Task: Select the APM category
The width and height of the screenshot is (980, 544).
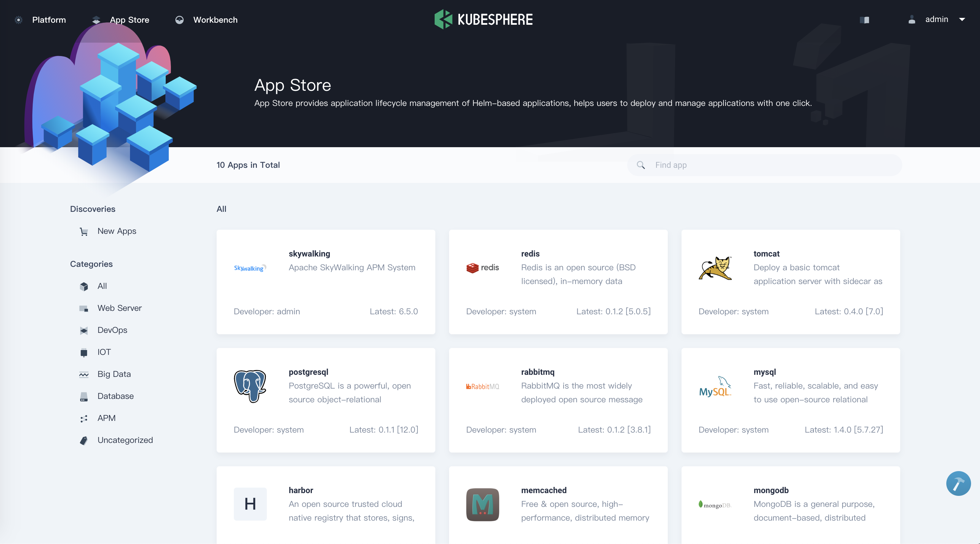Action: tap(106, 418)
